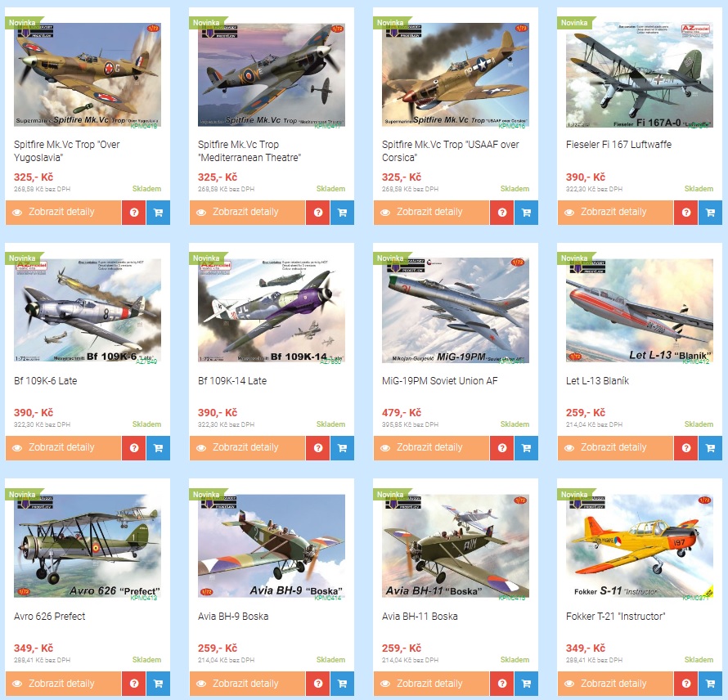Show details for Fieseler Fi 167 Luftwaffe
The height and width of the screenshot is (700, 728).
pos(615,213)
